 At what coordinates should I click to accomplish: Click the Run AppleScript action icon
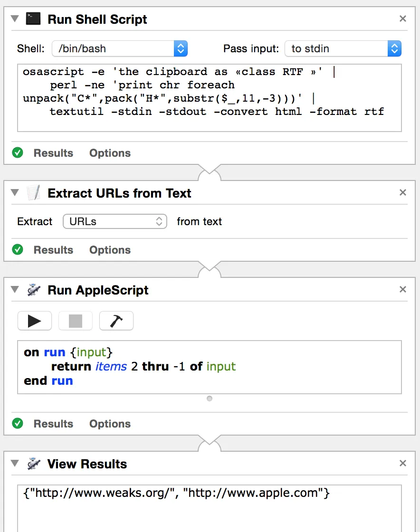coord(33,290)
